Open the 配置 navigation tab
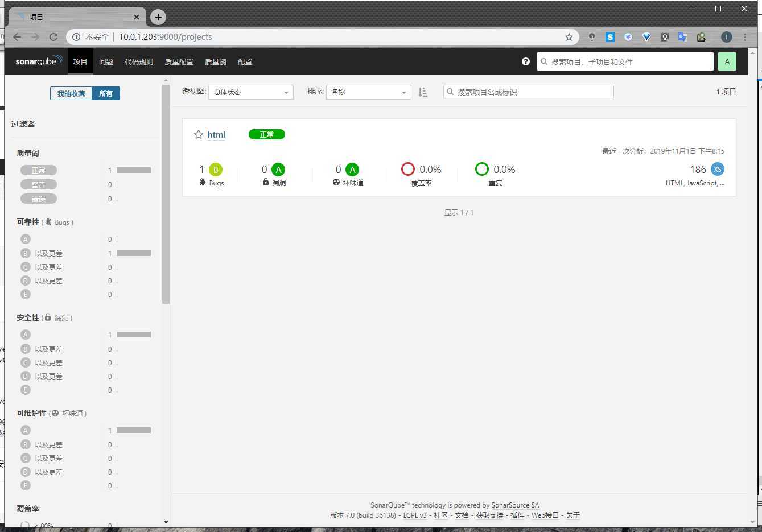This screenshot has height=532, width=762. click(245, 61)
